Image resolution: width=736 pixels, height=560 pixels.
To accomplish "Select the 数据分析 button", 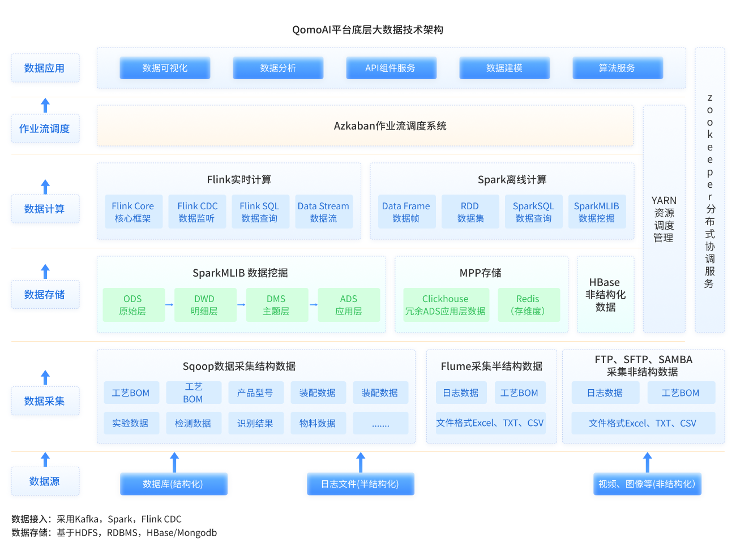I will 278,68.
